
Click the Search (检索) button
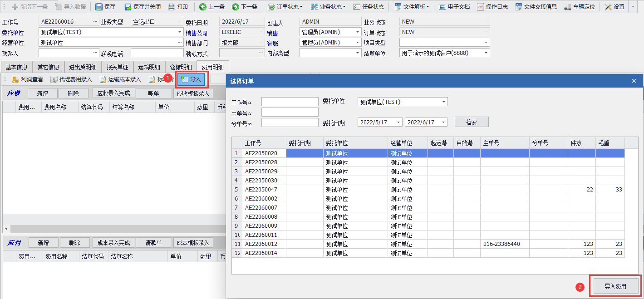coord(471,122)
